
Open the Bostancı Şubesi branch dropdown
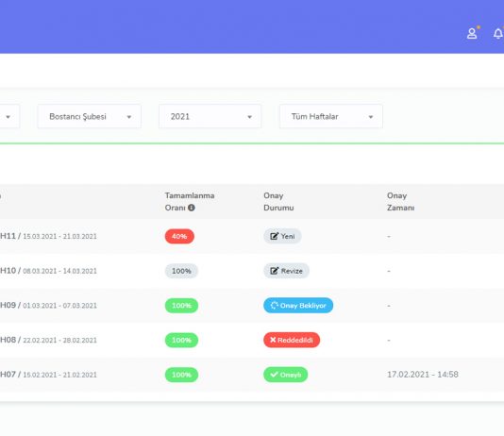89,116
